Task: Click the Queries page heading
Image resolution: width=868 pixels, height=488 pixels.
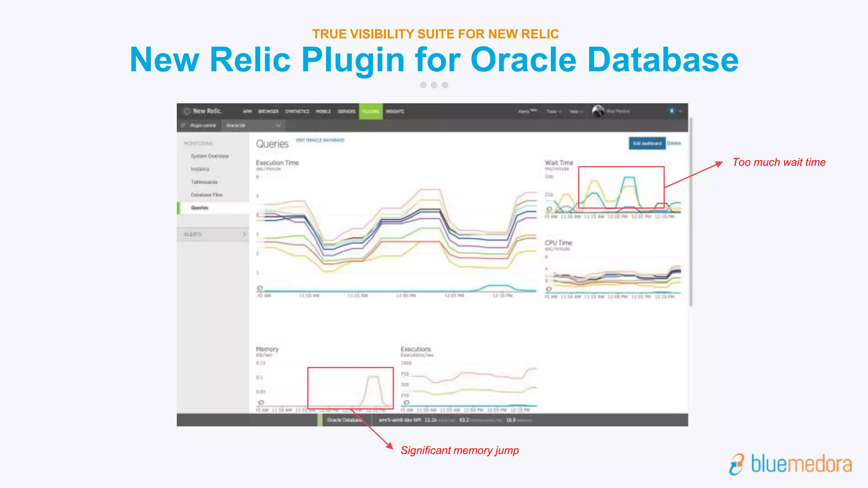Action: click(x=272, y=144)
